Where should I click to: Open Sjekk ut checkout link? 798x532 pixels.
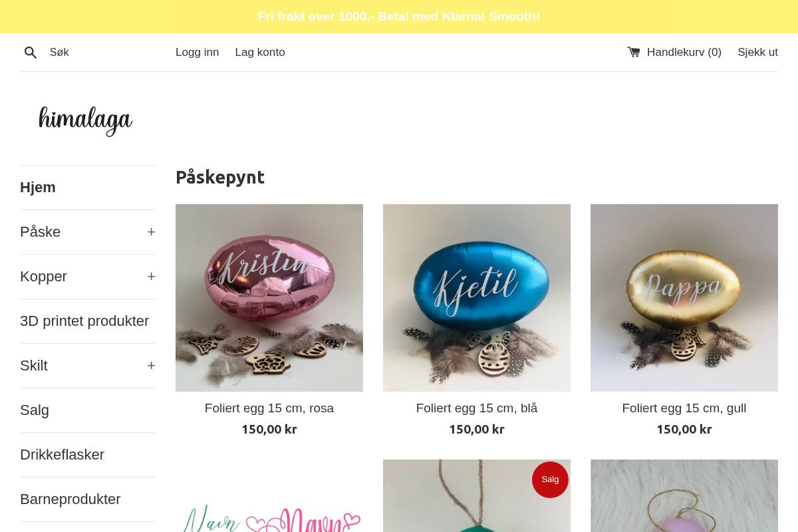click(757, 52)
